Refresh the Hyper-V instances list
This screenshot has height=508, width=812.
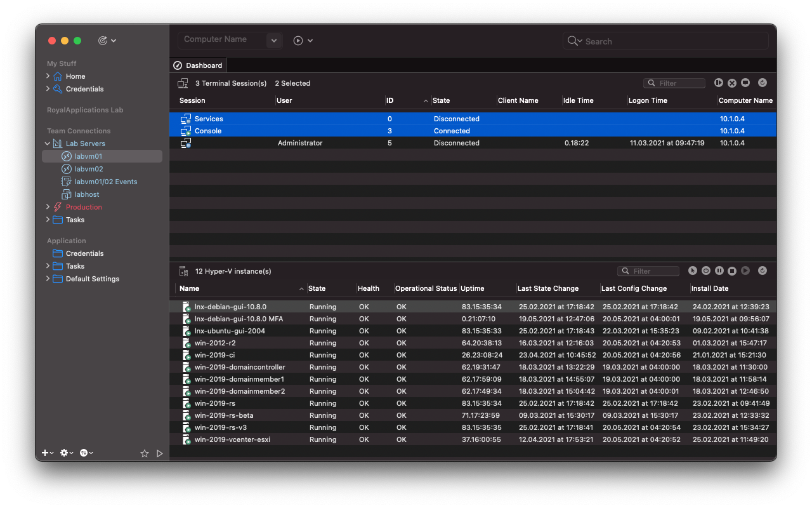click(x=763, y=271)
